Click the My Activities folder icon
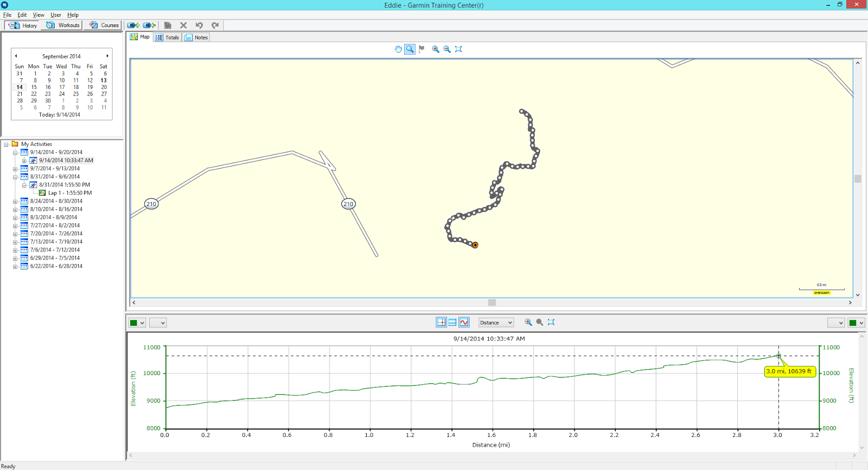The height and width of the screenshot is (470, 868). [15, 144]
